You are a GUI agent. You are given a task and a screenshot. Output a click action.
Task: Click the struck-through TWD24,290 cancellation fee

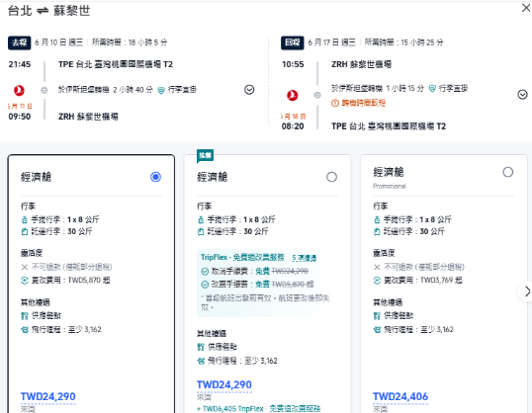[290, 271]
